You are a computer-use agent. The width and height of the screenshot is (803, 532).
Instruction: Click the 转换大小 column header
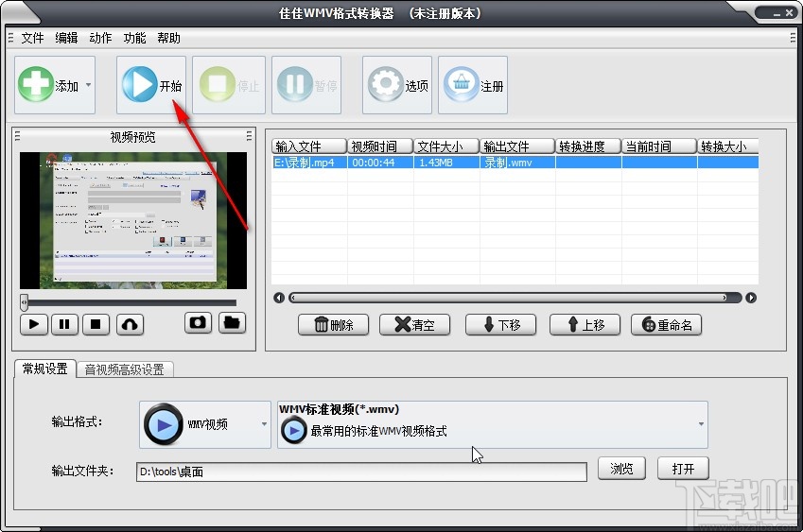tap(727, 146)
